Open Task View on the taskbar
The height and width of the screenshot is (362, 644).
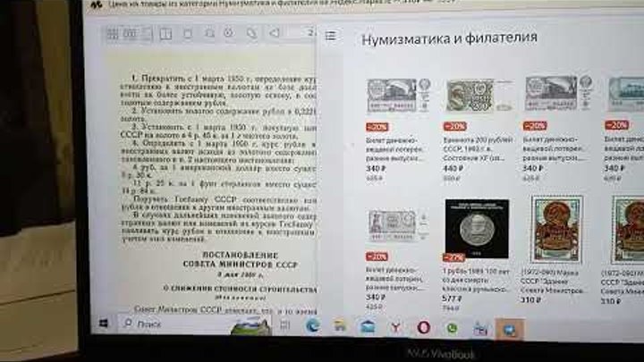[284, 325]
